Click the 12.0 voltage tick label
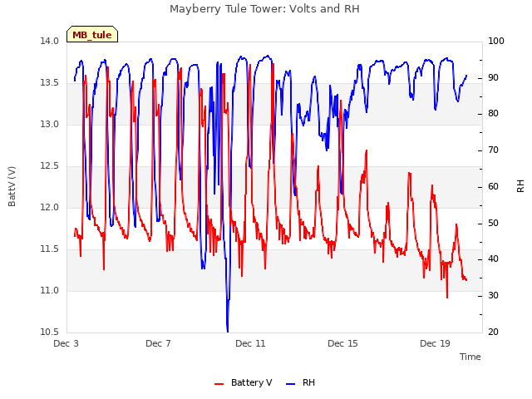This screenshot has width=532, height=399. coord(50,207)
